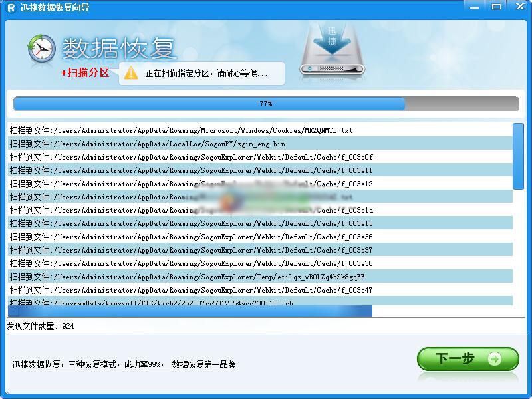Select the row ending with f_003e37
532x399 pixels.
coord(260,250)
